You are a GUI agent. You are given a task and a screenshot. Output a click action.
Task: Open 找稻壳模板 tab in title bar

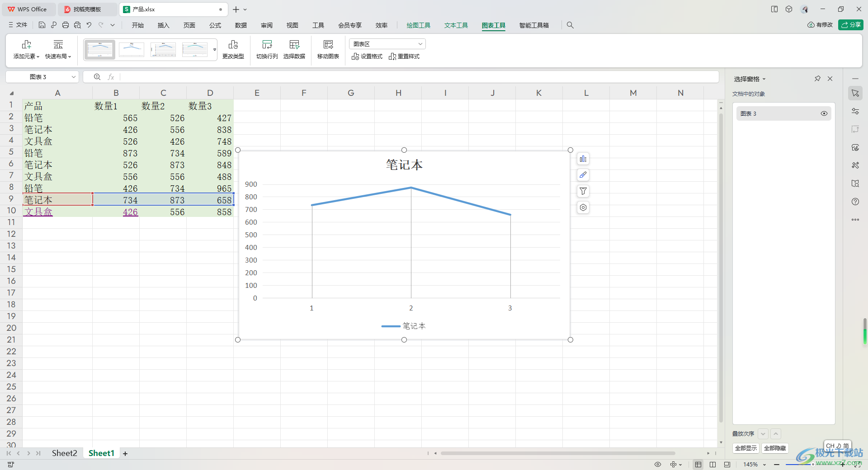pos(87,9)
